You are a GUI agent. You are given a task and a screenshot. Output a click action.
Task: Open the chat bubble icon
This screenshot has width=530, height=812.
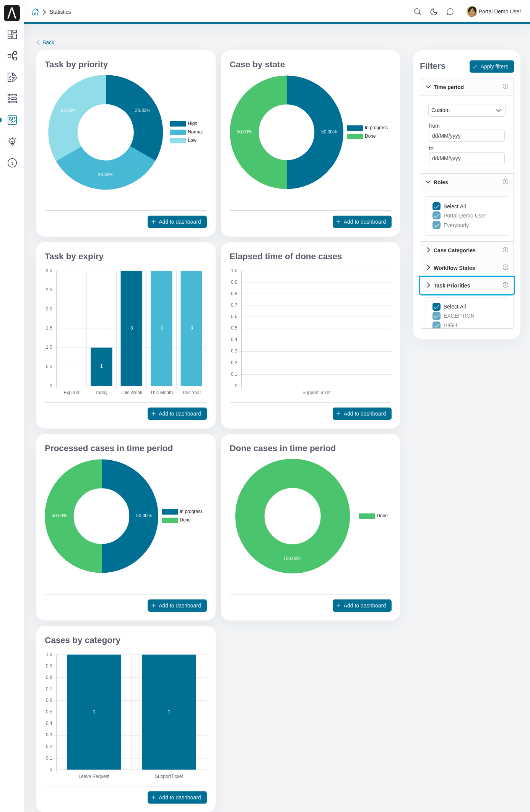[x=450, y=12]
